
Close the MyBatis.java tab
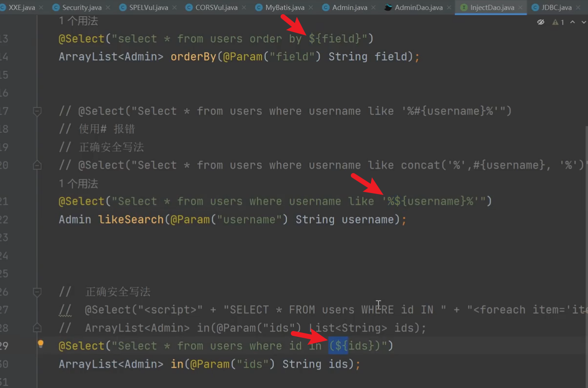click(311, 8)
